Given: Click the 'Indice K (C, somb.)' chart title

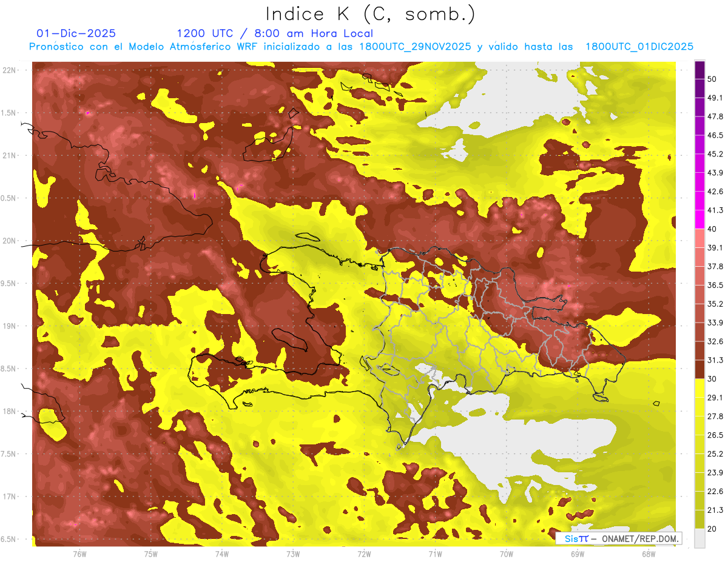Looking at the screenshot, I should click(370, 14).
